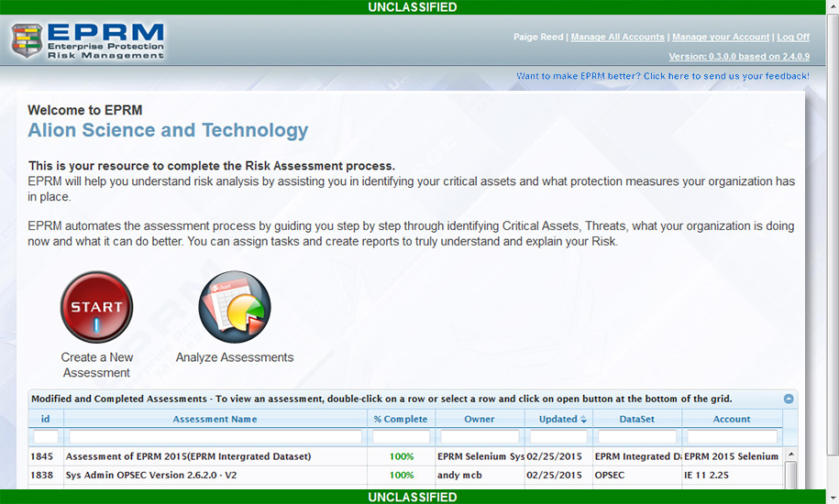Open Manage your Account link
The image size is (839, 504).
coord(720,37)
